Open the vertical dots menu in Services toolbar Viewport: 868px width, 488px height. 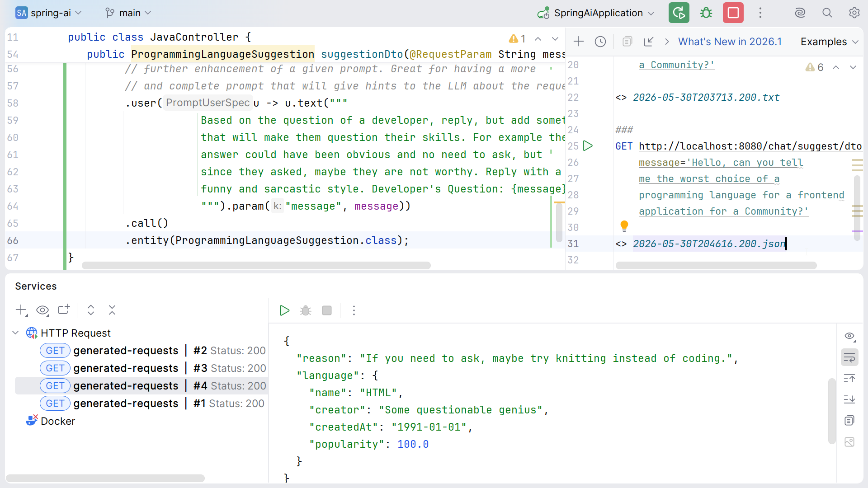354,310
